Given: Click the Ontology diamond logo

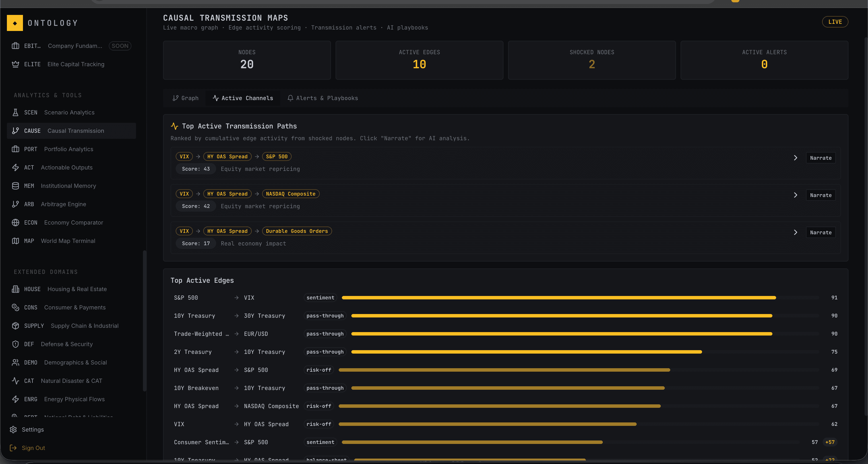Looking at the screenshot, I should (14, 23).
